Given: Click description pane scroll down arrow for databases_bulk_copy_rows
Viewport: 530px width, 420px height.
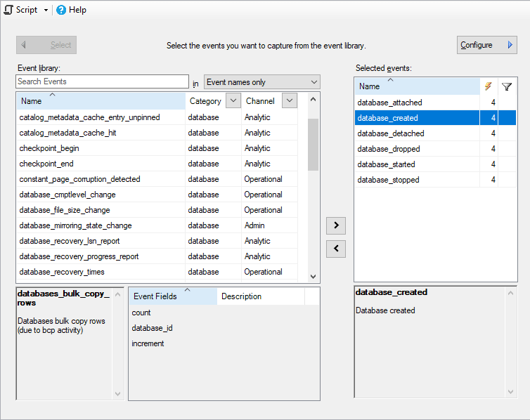Looking at the screenshot, I should (x=117, y=394).
